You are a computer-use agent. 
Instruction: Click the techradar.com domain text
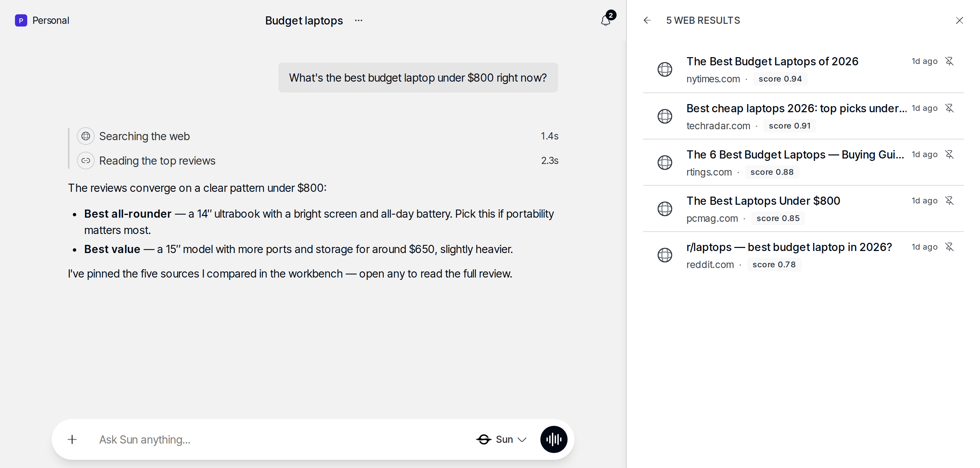718,126
